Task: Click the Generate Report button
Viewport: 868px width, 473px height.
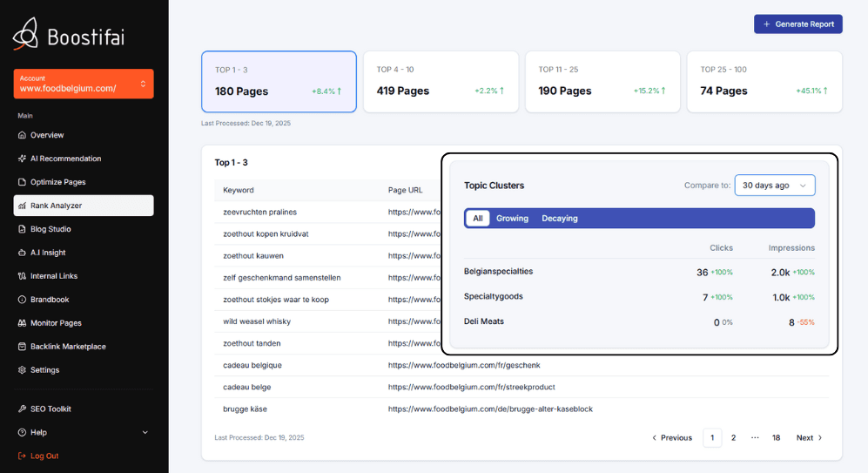Action: pyautogui.click(x=797, y=24)
